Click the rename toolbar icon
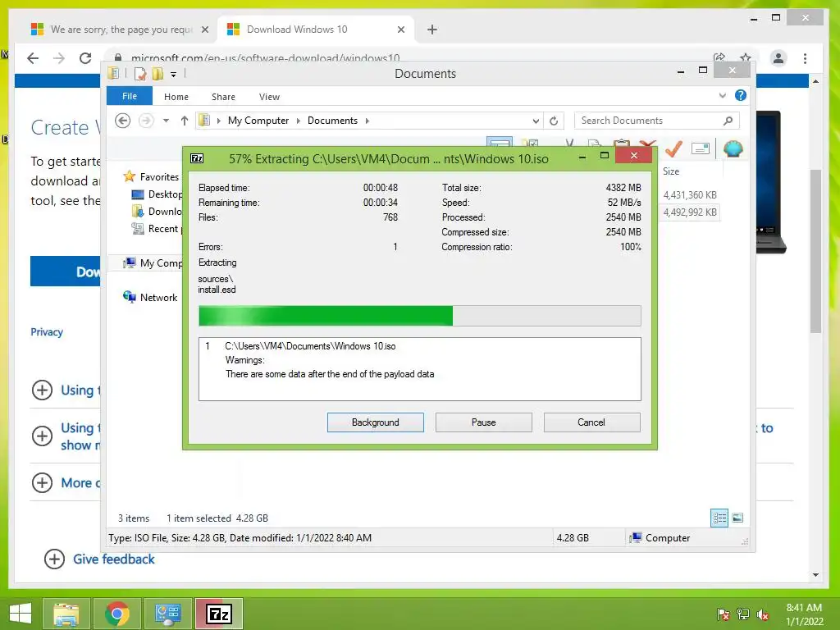Viewport: 840px width, 630px height. (701, 148)
